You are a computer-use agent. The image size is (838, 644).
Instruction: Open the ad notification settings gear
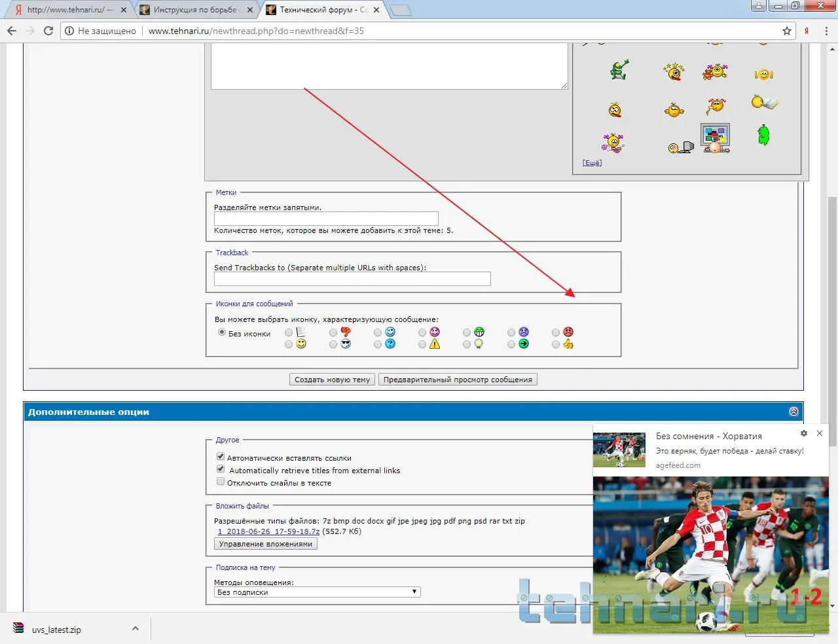(x=804, y=433)
